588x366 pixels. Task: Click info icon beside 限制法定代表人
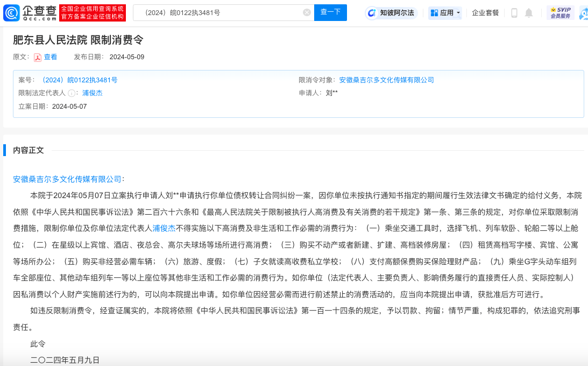coord(72,93)
